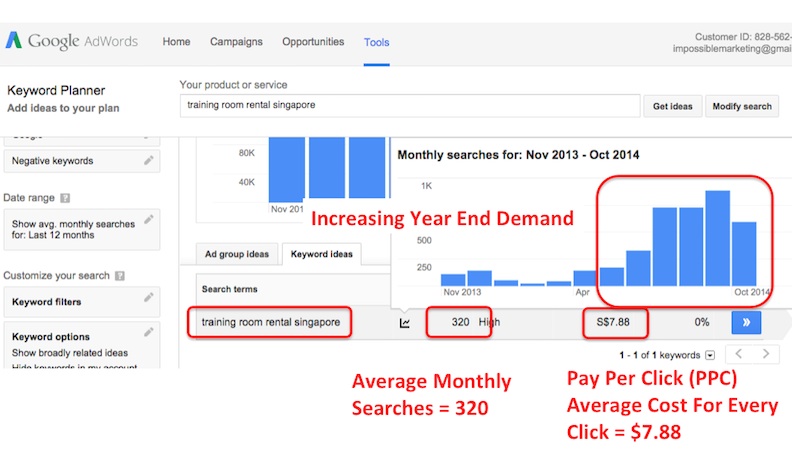The image size is (792, 451).
Task: Go to next page of keywords
Action: (x=766, y=354)
